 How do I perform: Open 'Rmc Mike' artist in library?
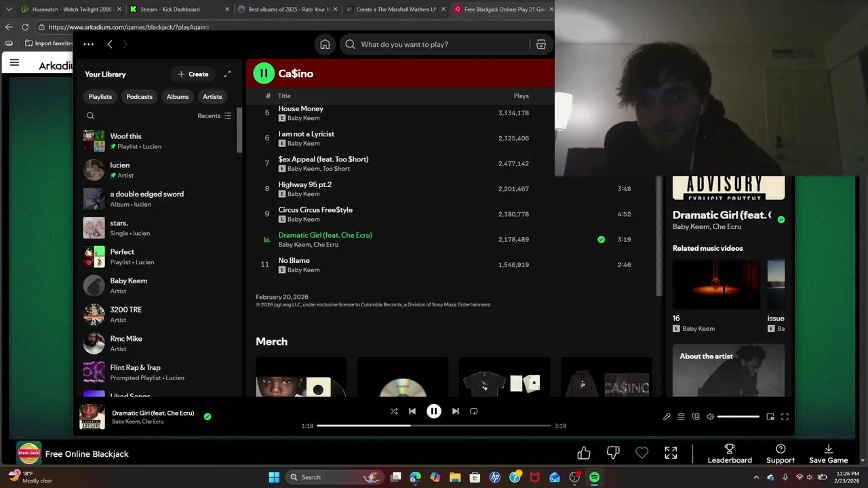[157, 344]
